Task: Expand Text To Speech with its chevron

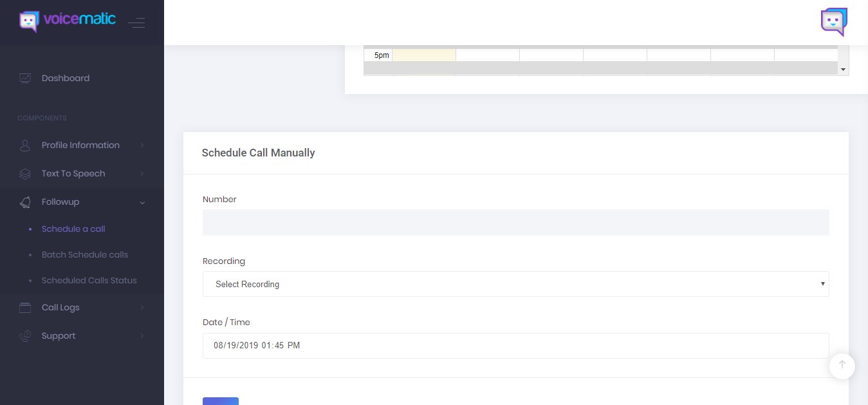Action: 142,174
